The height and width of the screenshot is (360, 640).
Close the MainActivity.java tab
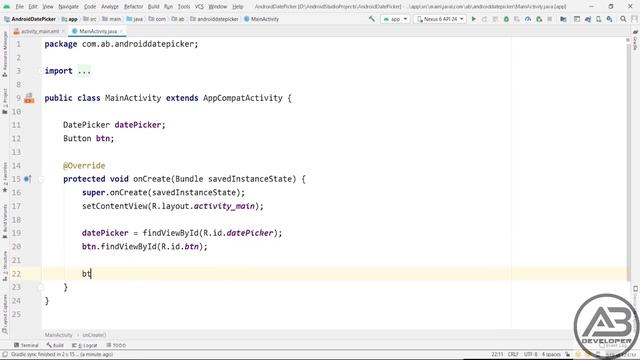pos(122,31)
